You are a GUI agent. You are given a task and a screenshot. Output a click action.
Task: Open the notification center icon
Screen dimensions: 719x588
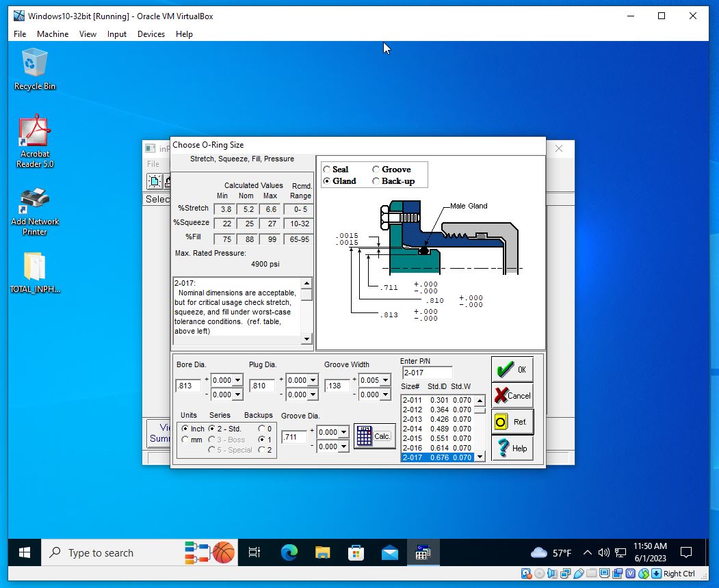pos(686,552)
